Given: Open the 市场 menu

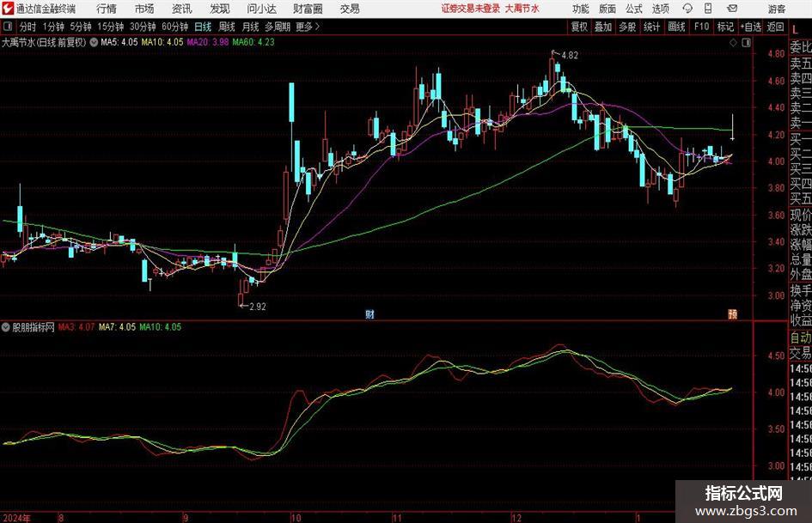Looking at the screenshot, I should 144,9.
